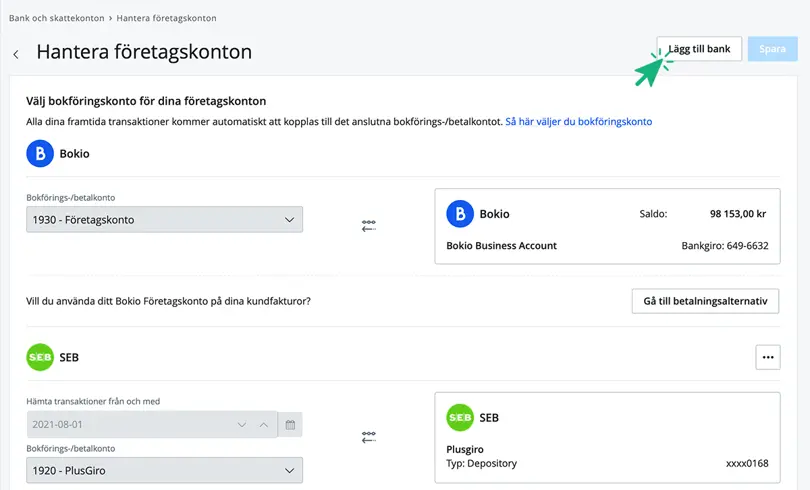The width and height of the screenshot is (810, 490).
Task: Click the Välj bokföringskonto för dina företagskonton heading
Action: coord(146,101)
